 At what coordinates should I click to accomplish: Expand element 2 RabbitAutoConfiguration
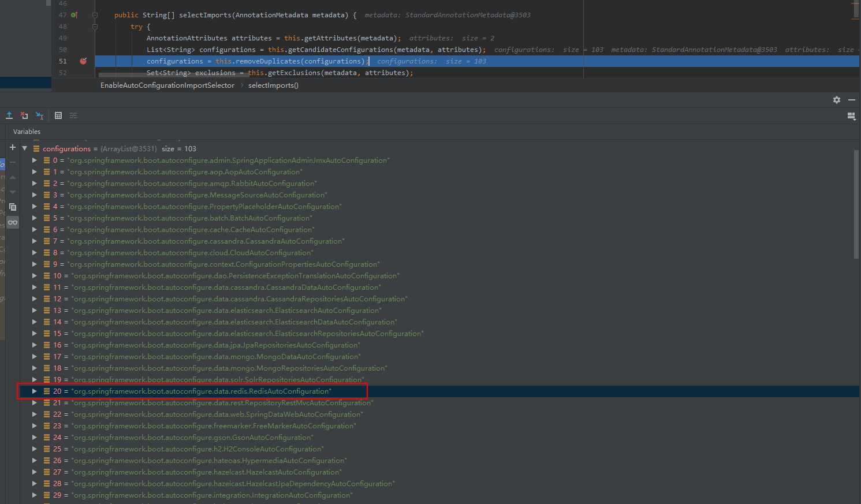point(35,183)
